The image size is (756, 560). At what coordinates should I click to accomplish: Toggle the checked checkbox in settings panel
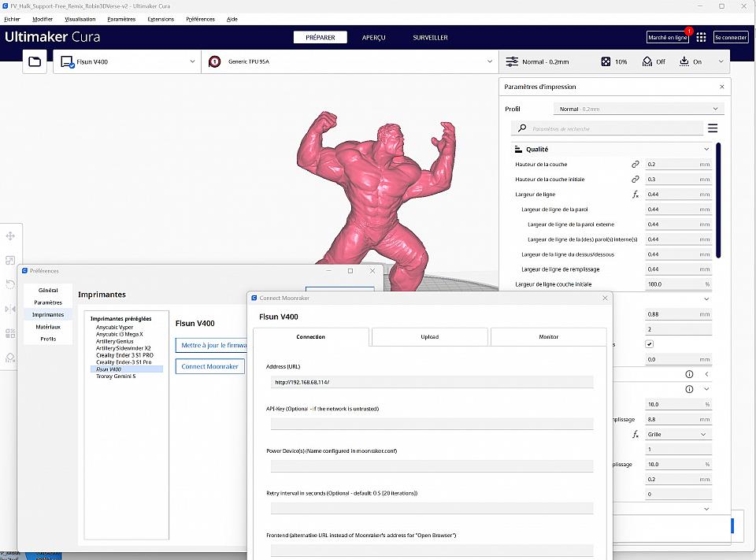(x=650, y=344)
